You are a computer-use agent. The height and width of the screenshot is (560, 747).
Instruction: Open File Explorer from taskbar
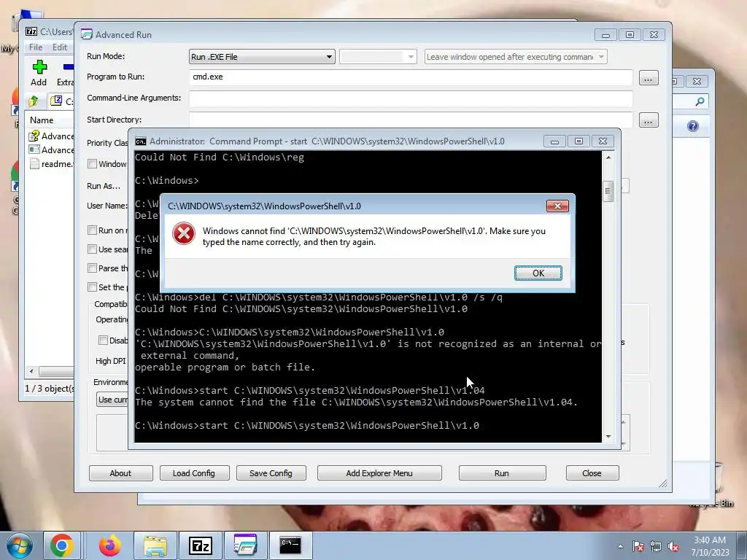point(155,545)
